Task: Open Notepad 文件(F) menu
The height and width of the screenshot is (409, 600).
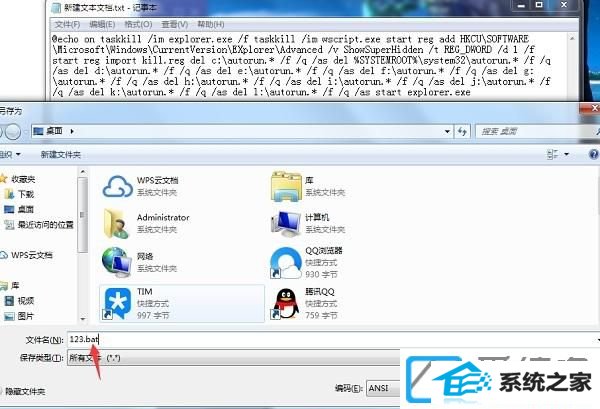Action: 67,24
